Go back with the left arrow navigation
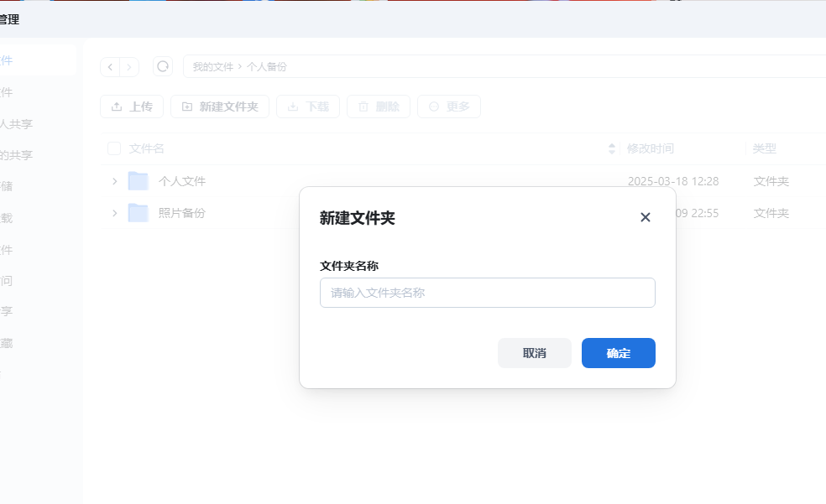 tap(110, 67)
